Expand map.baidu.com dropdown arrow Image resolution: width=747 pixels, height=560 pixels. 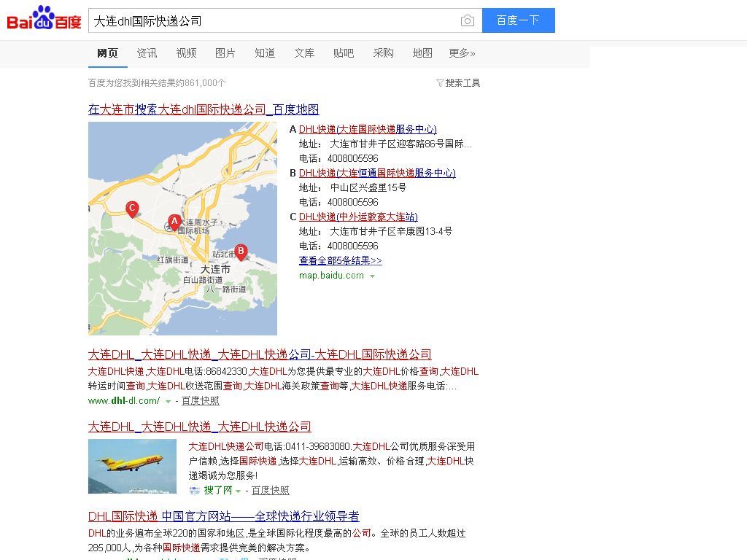point(372,276)
